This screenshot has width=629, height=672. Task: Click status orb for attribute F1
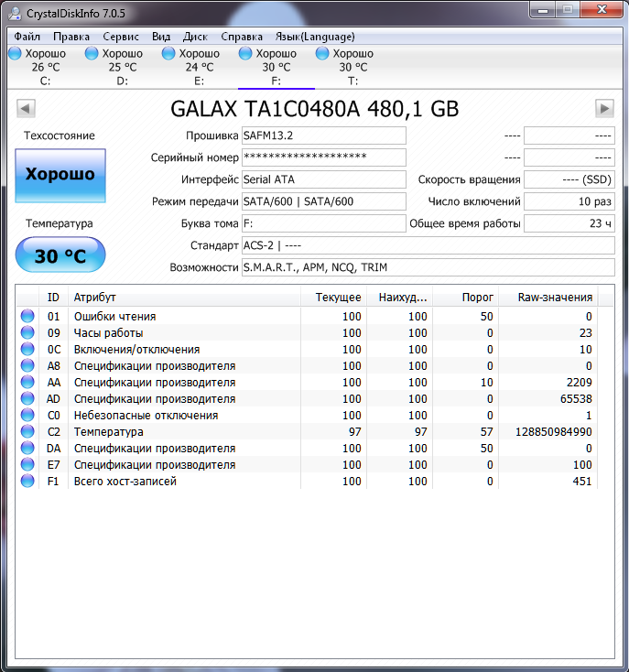27,481
